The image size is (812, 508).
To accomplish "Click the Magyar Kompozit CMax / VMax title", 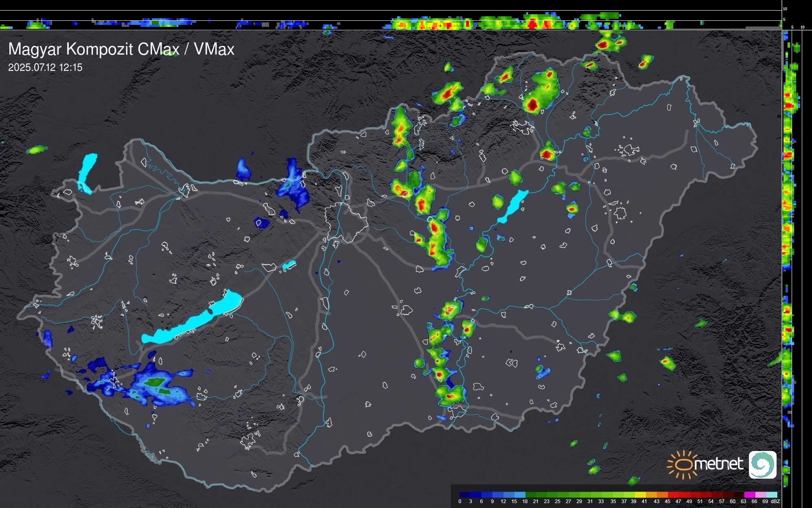I will [x=121, y=49].
